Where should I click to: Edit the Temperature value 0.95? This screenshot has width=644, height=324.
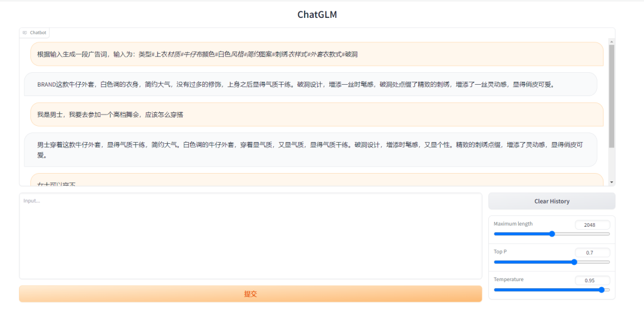[592, 280]
